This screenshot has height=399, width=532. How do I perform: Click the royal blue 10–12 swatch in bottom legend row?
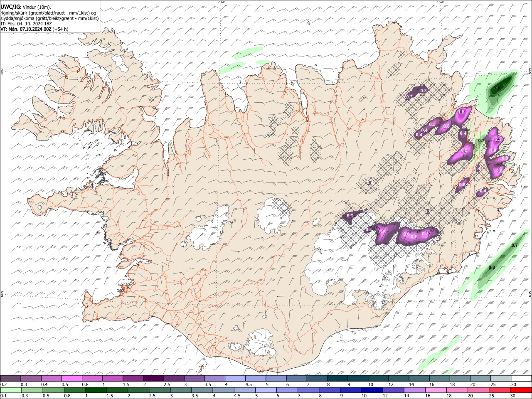point(371,390)
